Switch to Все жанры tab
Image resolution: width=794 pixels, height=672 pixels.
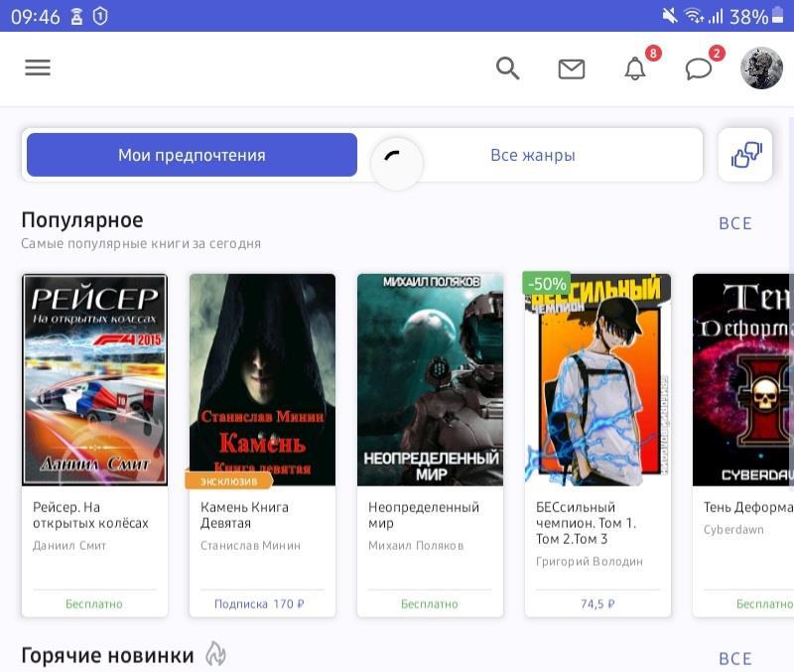(532, 155)
